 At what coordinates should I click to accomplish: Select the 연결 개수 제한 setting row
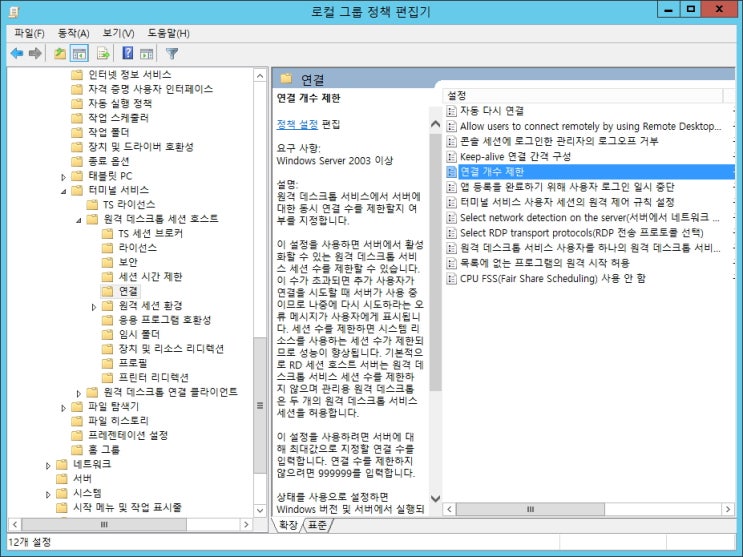coord(589,172)
